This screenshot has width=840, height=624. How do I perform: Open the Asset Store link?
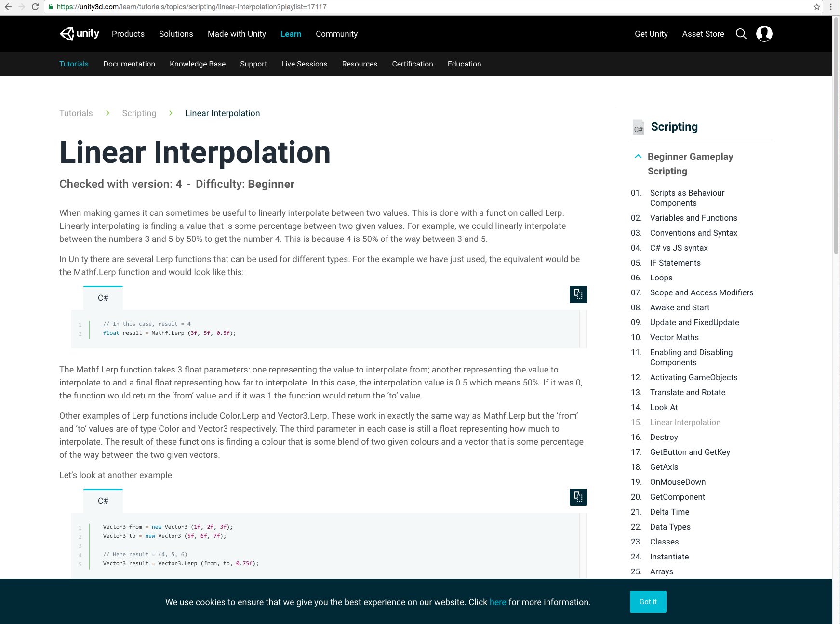click(x=703, y=34)
